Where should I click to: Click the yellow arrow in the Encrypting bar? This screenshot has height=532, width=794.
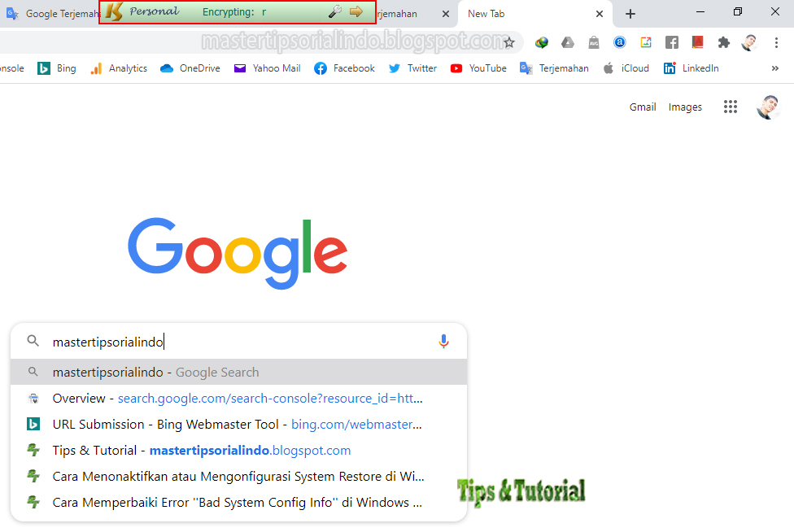tap(356, 13)
